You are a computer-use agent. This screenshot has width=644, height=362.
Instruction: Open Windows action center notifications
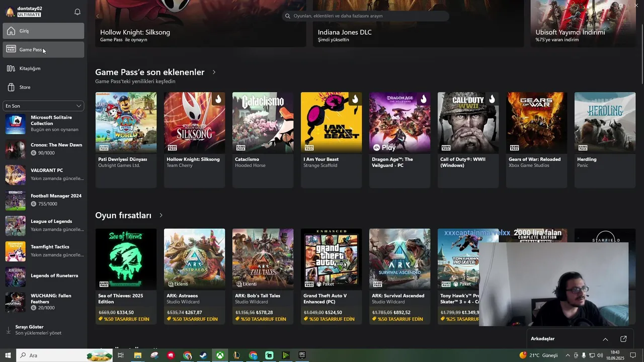point(633,355)
